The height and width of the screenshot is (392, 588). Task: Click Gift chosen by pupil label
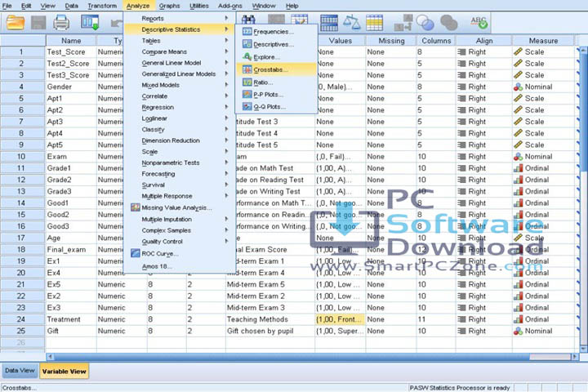270,331
